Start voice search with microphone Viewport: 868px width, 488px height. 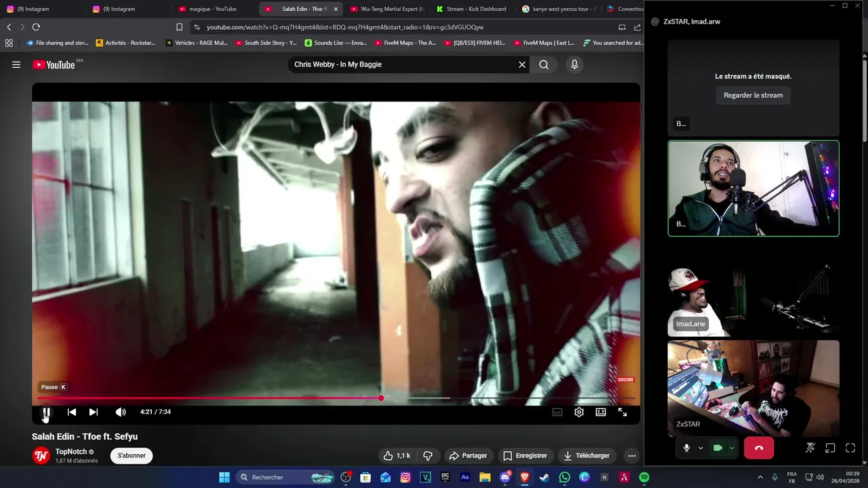tap(574, 64)
